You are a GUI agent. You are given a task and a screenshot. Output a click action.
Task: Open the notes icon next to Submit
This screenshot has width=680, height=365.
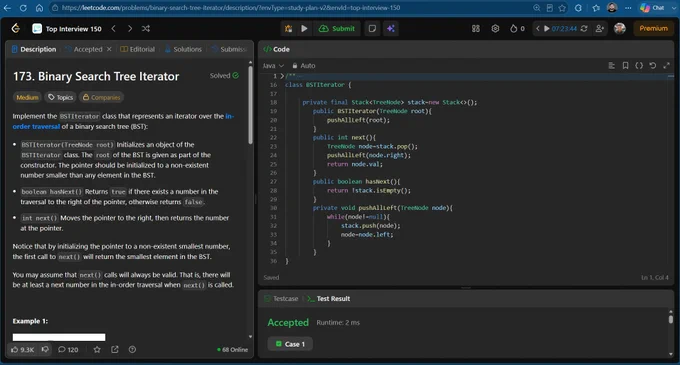coord(372,29)
